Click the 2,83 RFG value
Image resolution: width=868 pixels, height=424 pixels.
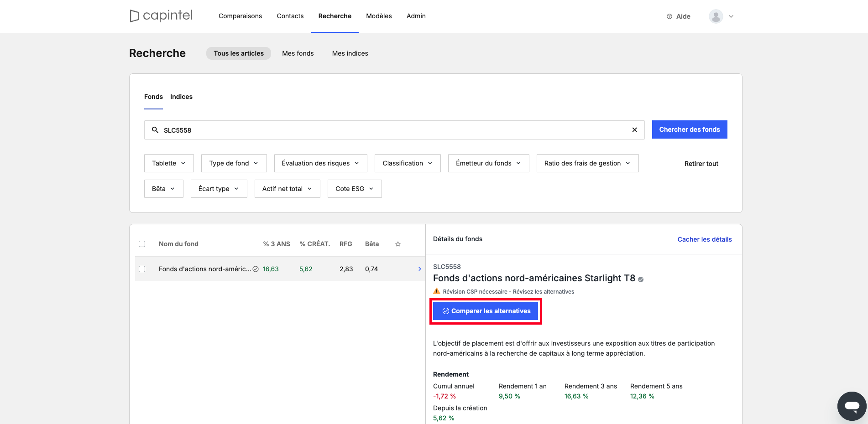click(x=346, y=269)
